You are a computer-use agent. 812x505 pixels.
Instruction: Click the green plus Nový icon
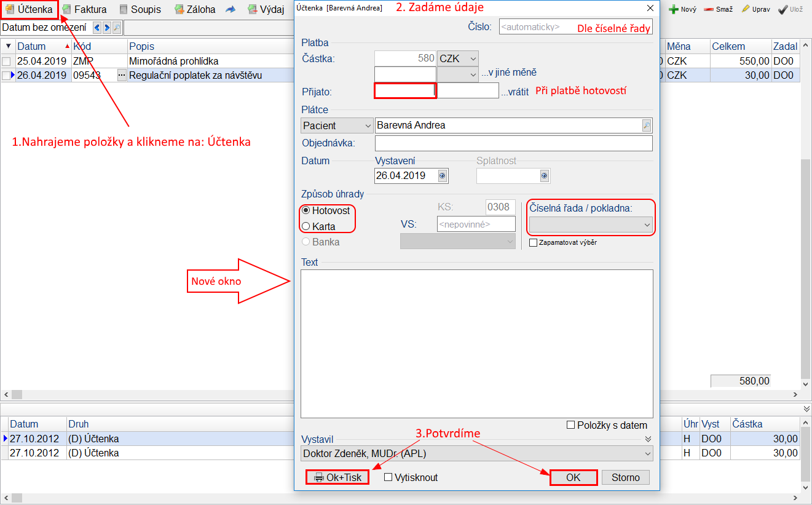(674, 9)
